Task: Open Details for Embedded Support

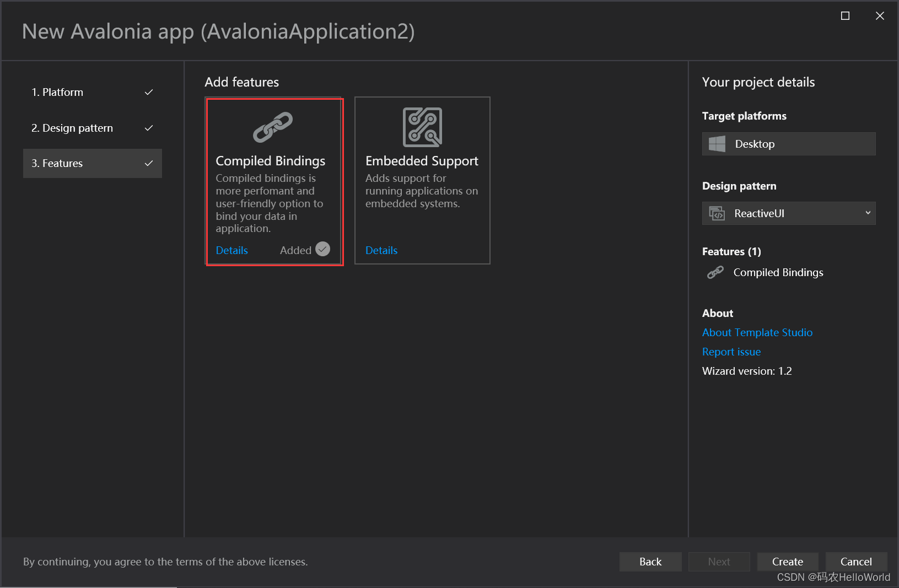Action: 381,250
